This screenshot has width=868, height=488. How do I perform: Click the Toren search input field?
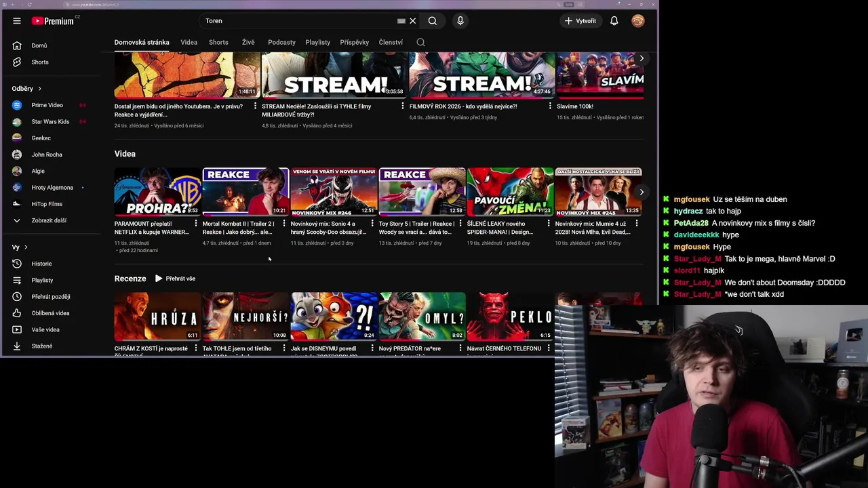tap(298, 21)
